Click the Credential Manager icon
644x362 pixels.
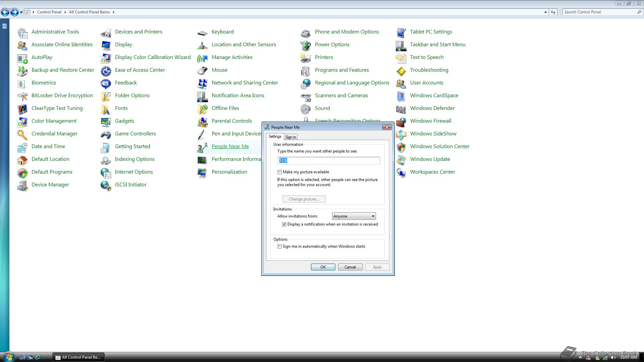coord(22,134)
